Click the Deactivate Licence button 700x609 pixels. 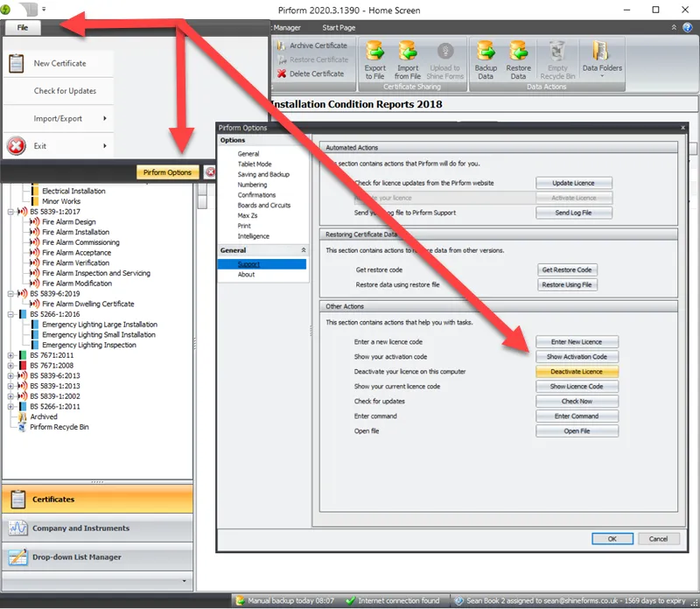[x=576, y=371]
